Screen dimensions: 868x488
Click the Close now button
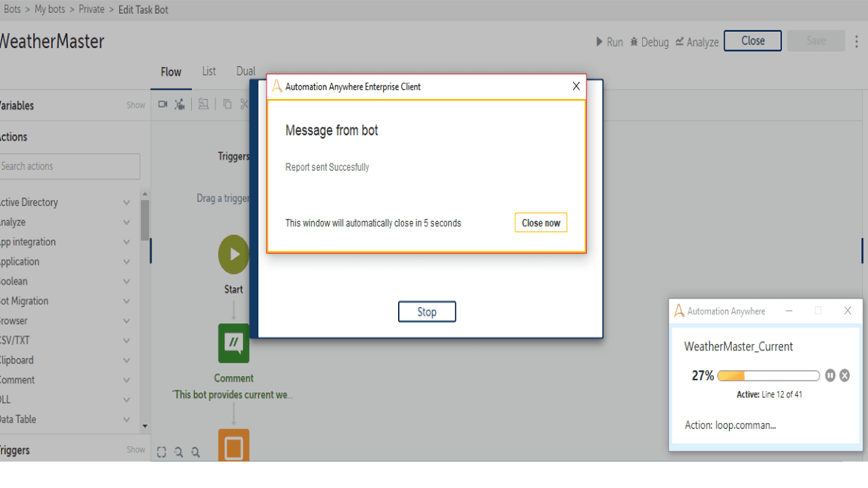point(541,223)
